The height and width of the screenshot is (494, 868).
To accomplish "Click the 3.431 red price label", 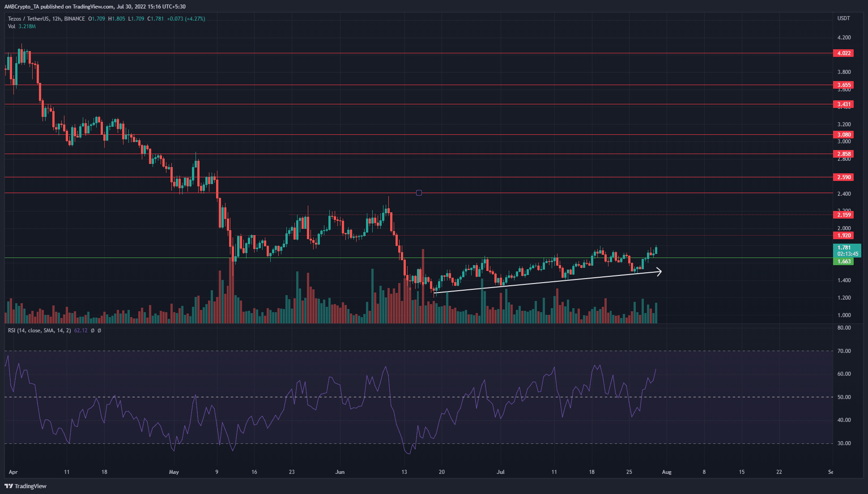I will pyautogui.click(x=843, y=104).
